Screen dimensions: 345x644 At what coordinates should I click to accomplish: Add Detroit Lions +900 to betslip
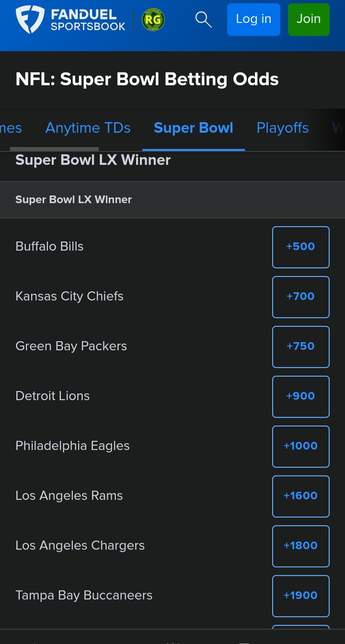(x=300, y=396)
